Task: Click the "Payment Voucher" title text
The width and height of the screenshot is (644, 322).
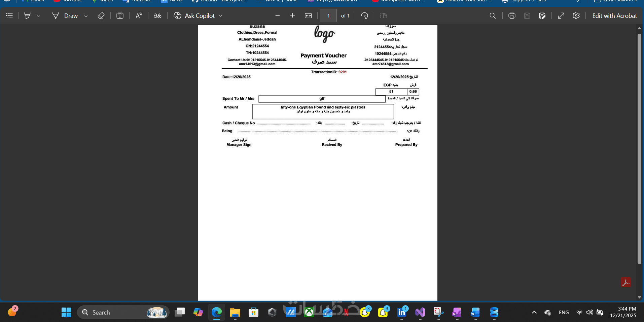Action: (323, 56)
